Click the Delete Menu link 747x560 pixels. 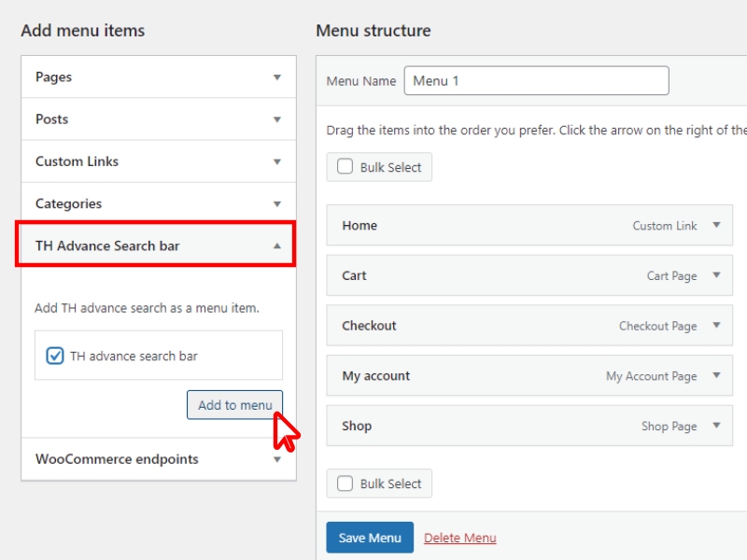[460, 538]
